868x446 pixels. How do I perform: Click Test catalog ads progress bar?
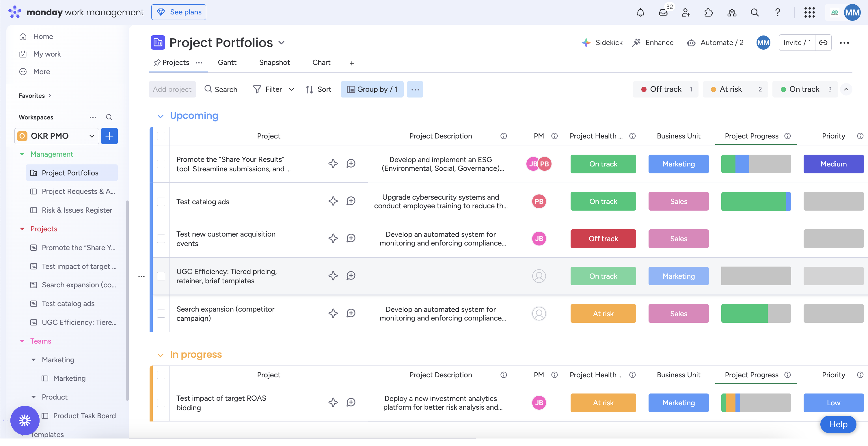[756, 202]
